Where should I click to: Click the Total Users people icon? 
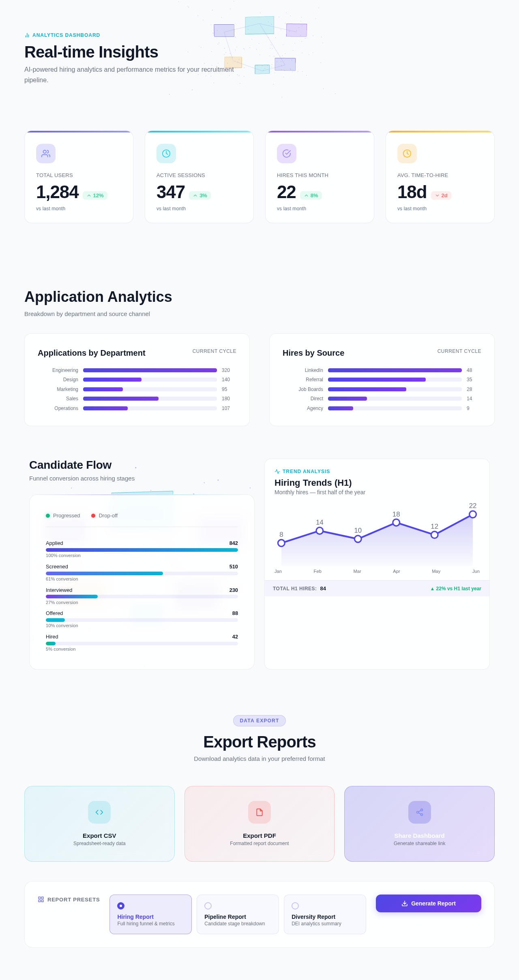(46, 154)
